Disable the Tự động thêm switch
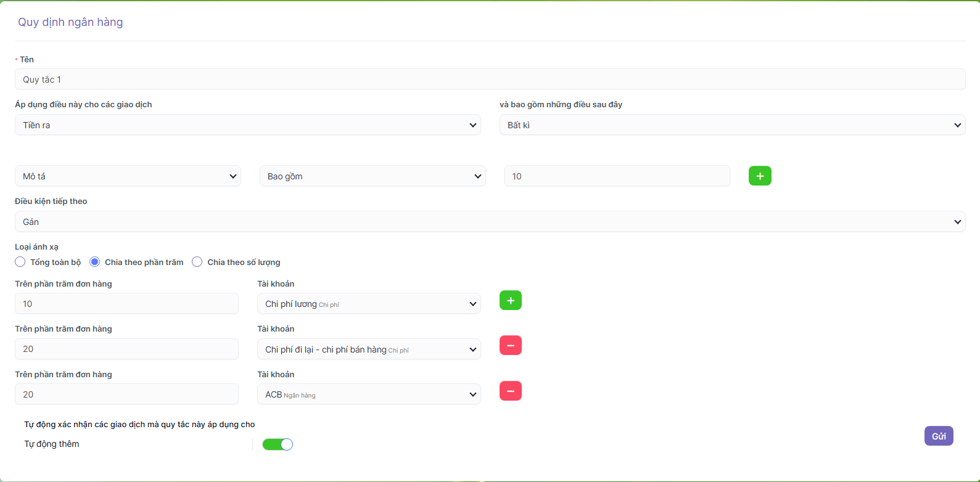This screenshot has height=482, width=980. pyautogui.click(x=278, y=444)
